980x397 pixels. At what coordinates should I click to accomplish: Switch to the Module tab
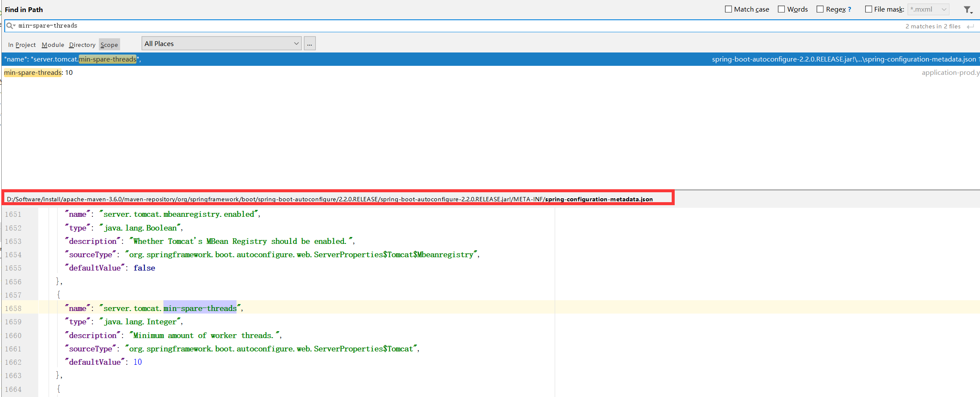pos(53,45)
